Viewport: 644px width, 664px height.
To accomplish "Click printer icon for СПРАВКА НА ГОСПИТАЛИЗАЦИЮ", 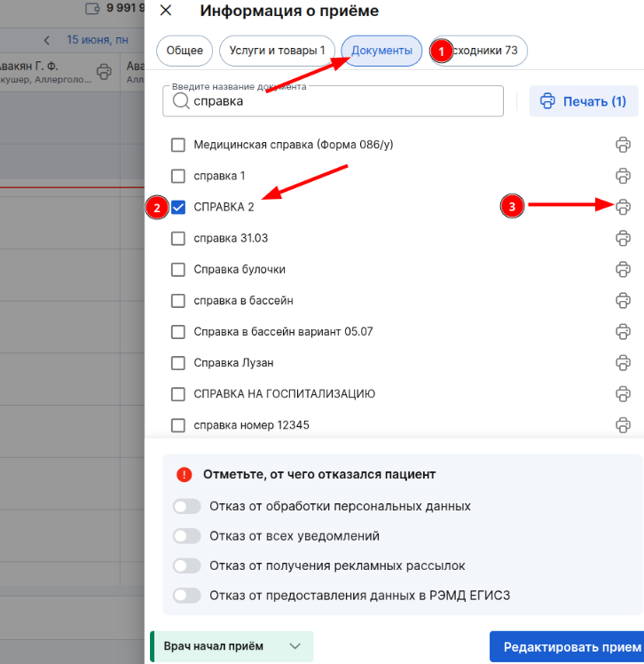I will tap(623, 394).
